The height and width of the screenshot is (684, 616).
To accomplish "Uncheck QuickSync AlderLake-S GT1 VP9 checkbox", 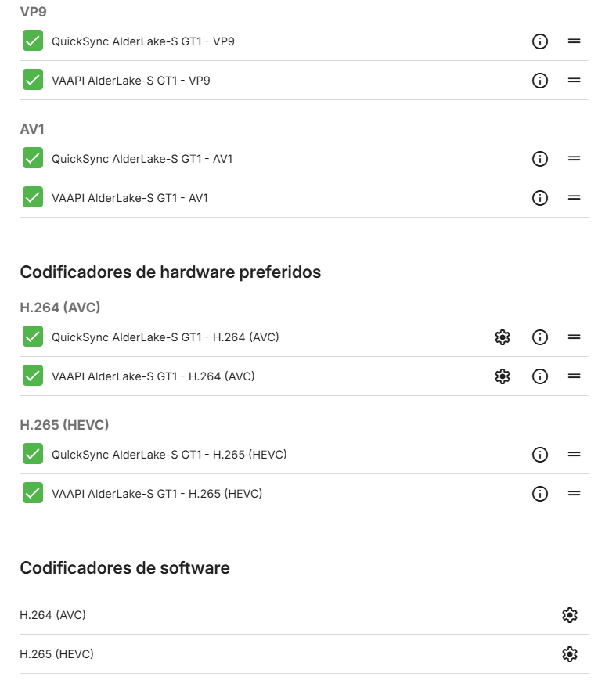I will pos(33,41).
